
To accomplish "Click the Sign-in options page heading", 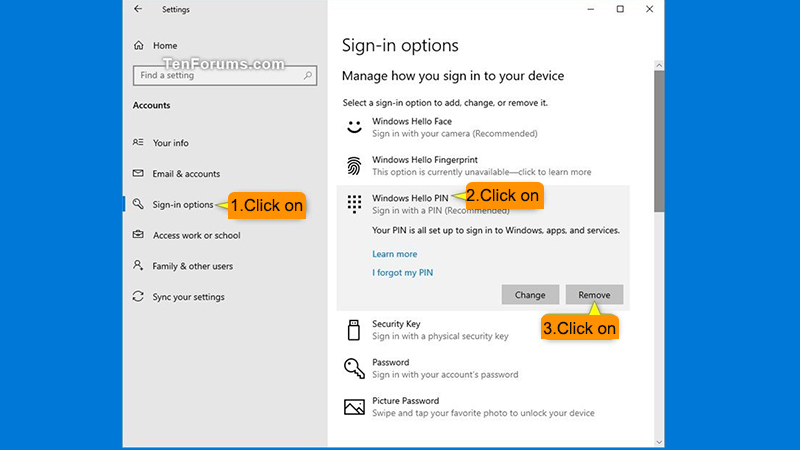I will click(x=400, y=45).
